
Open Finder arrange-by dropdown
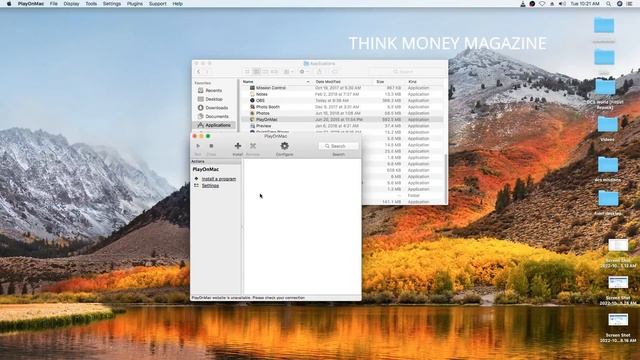pyautogui.click(x=289, y=72)
